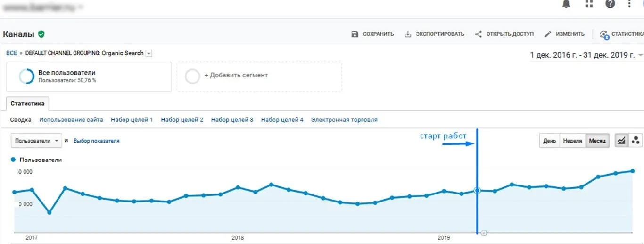Switch to motion chart dots icon

click(636, 141)
